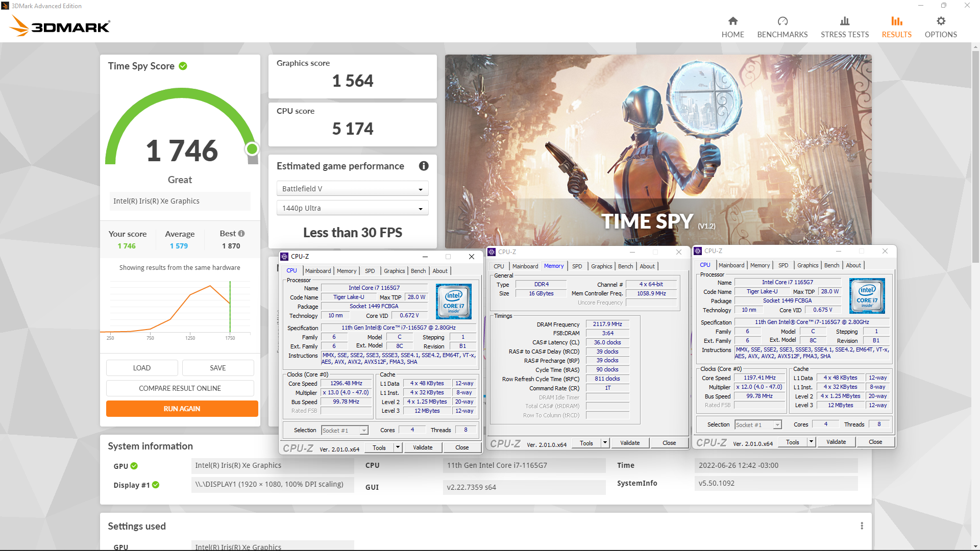Open the three-dot menu in Settings used
Screen dimensions: 980x551
point(862,526)
